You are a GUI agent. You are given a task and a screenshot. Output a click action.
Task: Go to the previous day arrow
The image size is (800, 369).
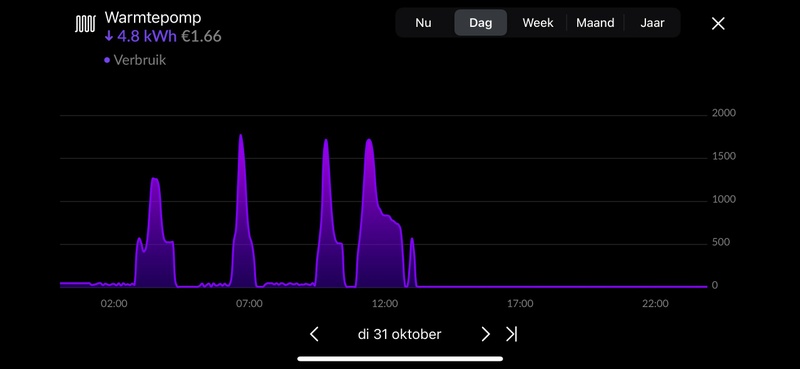[314, 334]
